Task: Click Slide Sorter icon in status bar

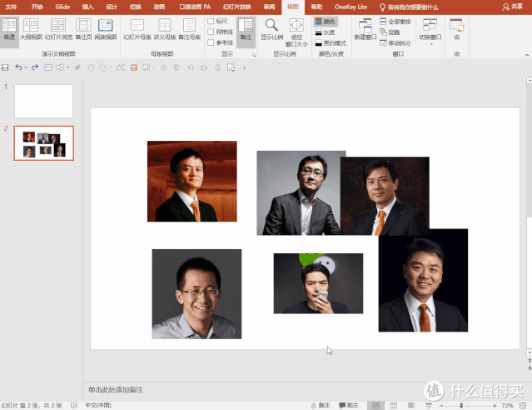Action: click(394, 405)
